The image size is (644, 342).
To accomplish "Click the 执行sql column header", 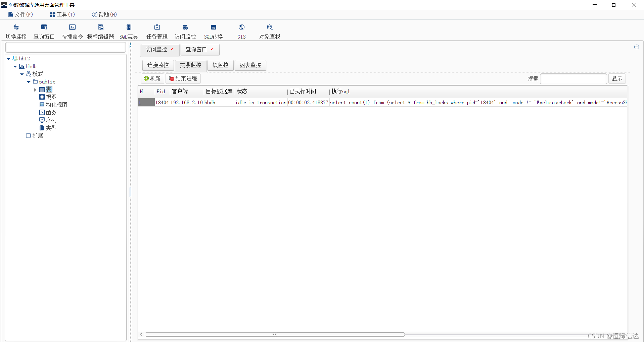I will click(478, 92).
